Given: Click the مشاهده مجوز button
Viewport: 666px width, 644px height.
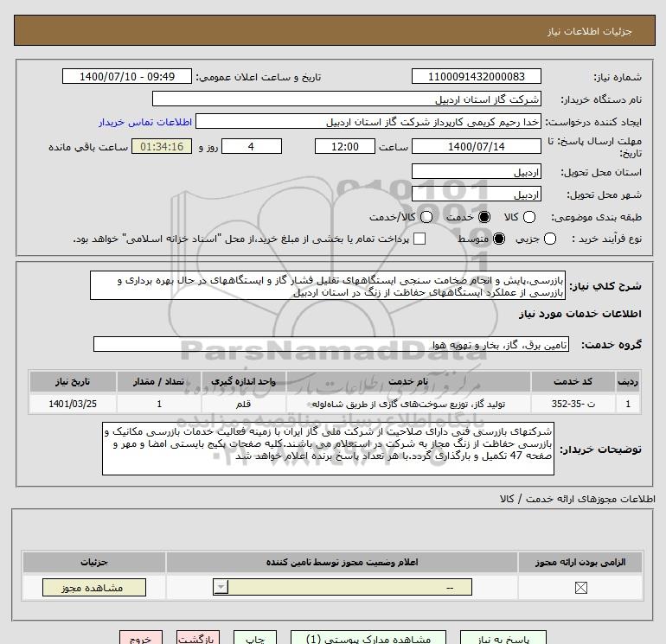Looking at the screenshot, I should click(94, 588).
